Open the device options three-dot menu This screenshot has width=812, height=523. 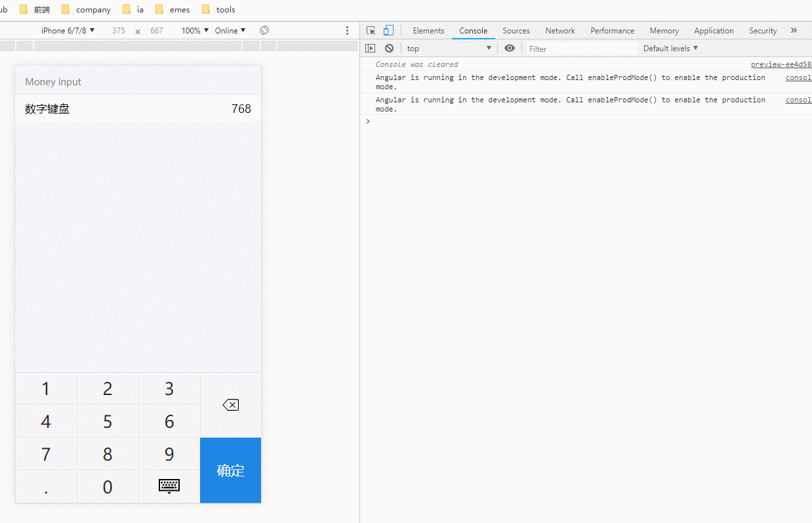347,30
